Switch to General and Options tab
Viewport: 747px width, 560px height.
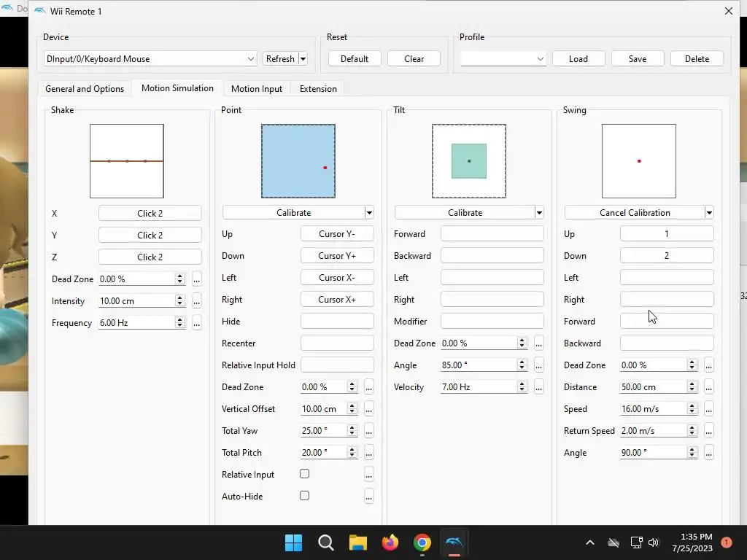tap(85, 88)
